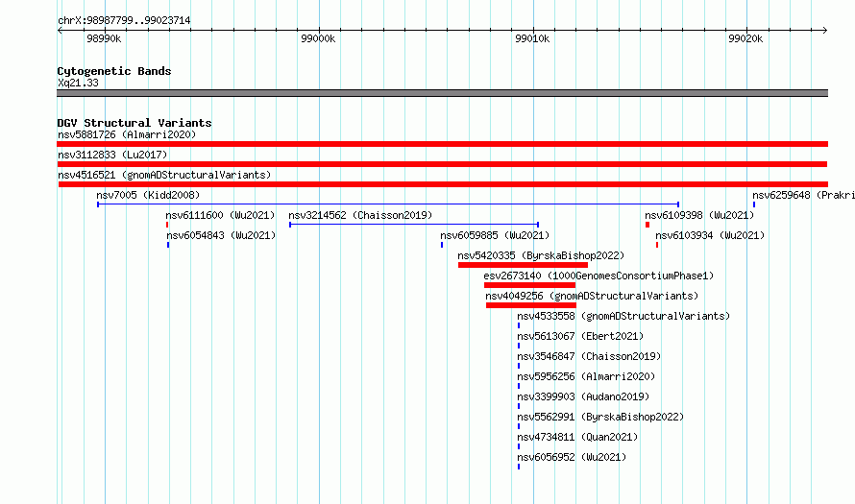Click blue marker under nsv3399903

[x=519, y=406]
